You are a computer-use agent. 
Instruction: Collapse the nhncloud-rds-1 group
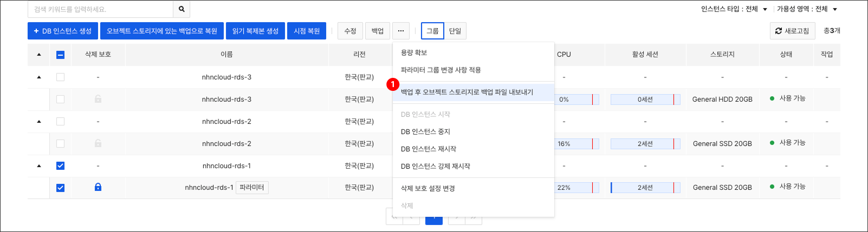(x=39, y=166)
